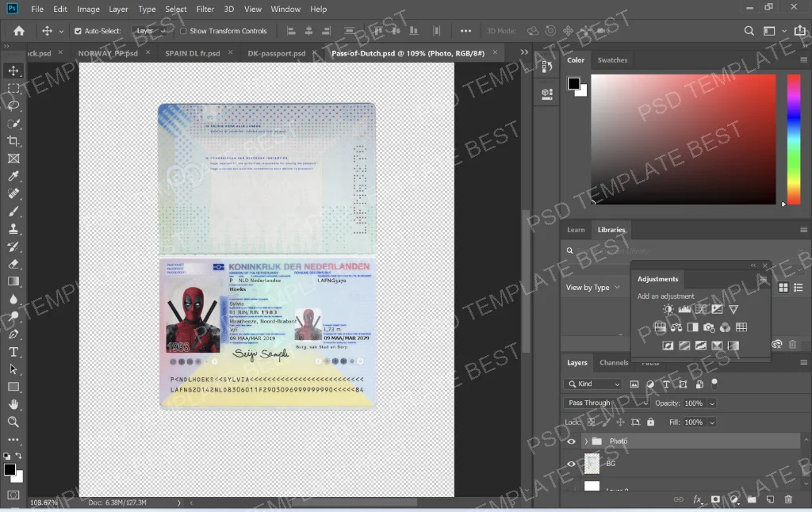Image resolution: width=812 pixels, height=512 pixels.
Task: Click the toolbar foreground color swatch
Action: tap(10, 469)
